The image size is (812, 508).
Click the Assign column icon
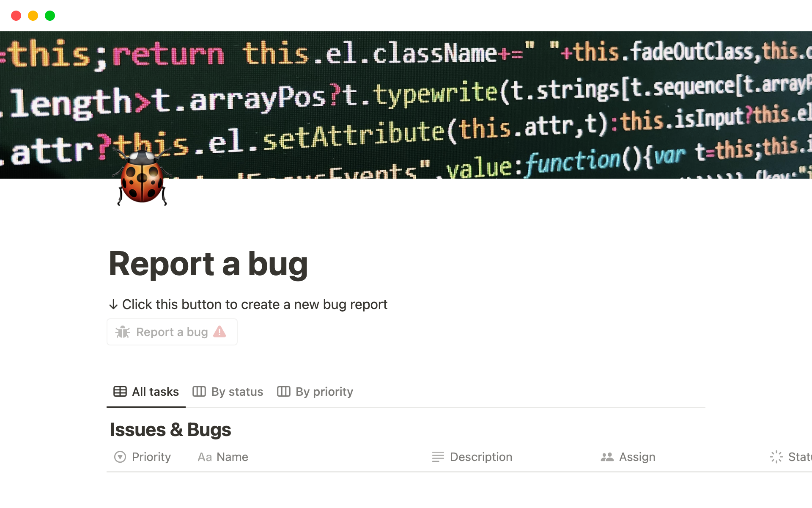[x=607, y=456]
